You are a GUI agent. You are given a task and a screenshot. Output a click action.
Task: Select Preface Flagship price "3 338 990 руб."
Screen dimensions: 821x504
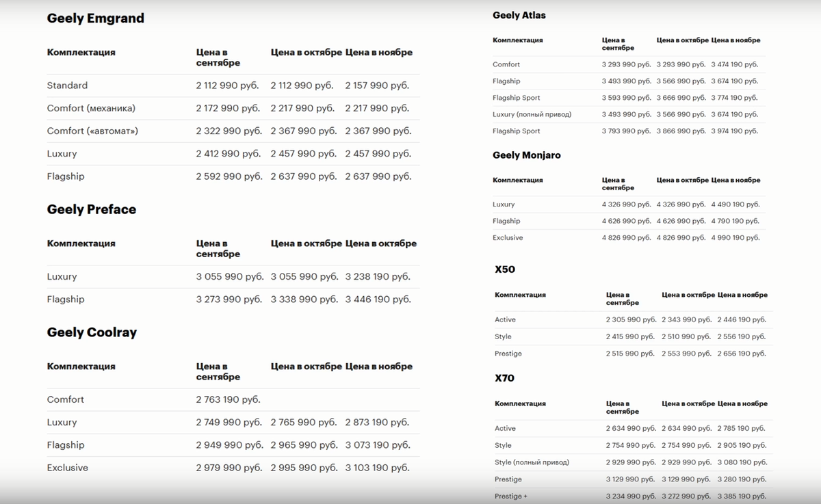(304, 300)
